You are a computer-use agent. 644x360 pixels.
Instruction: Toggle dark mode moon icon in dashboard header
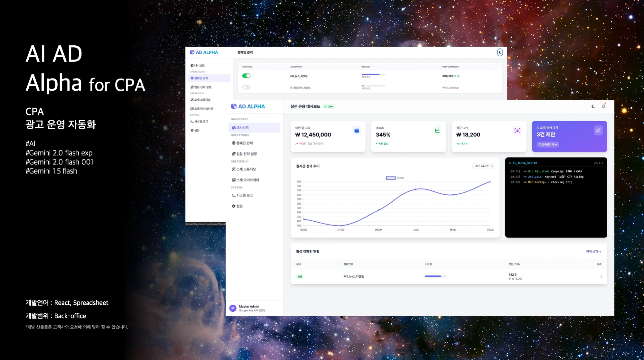(x=593, y=106)
